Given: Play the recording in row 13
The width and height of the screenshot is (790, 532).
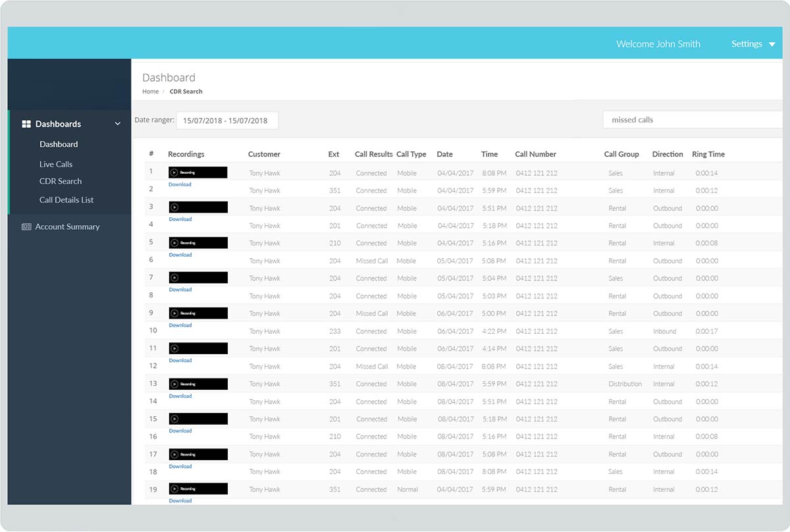Looking at the screenshot, I should pos(174,384).
